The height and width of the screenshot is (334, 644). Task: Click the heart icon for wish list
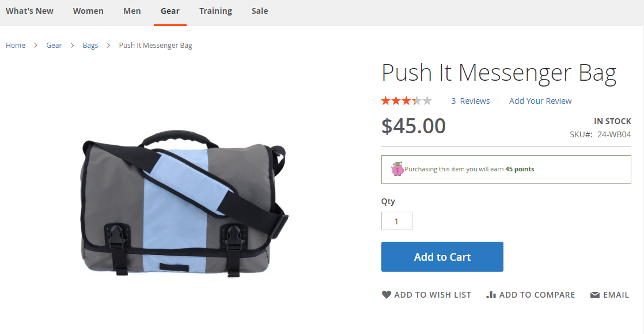[x=386, y=295]
